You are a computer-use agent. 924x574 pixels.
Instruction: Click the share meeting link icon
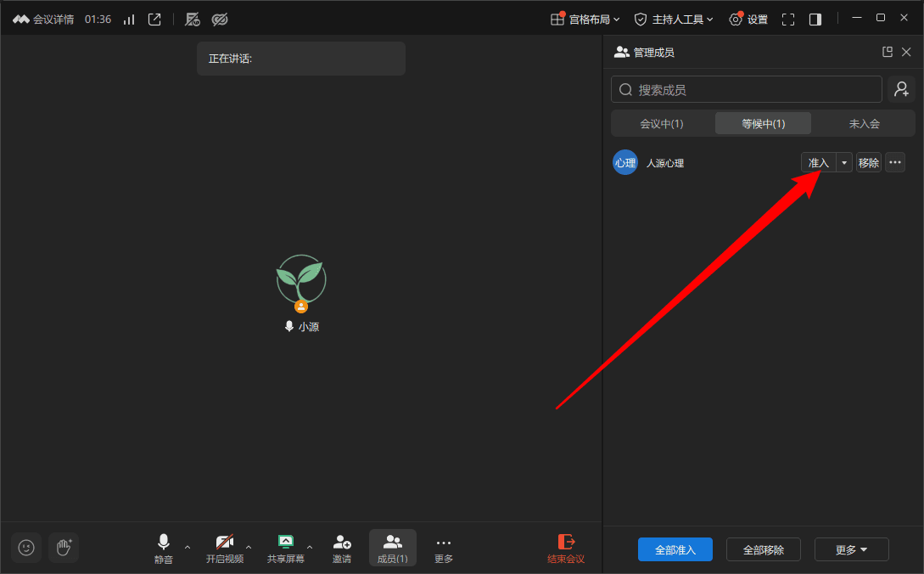click(x=154, y=20)
